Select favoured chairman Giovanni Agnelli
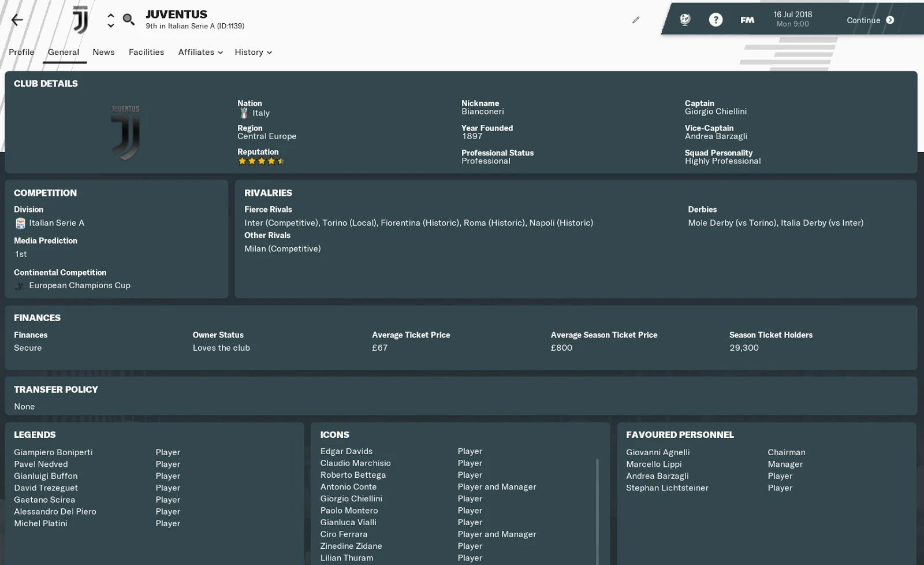Image resolution: width=924 pixels, height=565 pixels. click(x=658, y=452)
